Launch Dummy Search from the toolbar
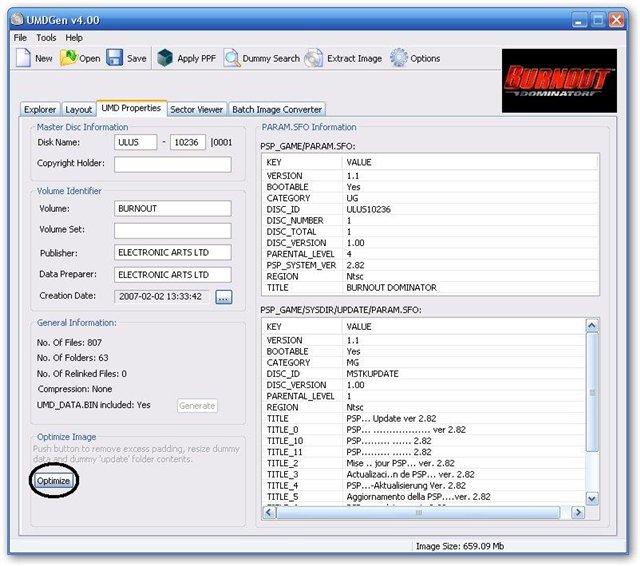This screenshot has width=640, height=566. [232, 58]
